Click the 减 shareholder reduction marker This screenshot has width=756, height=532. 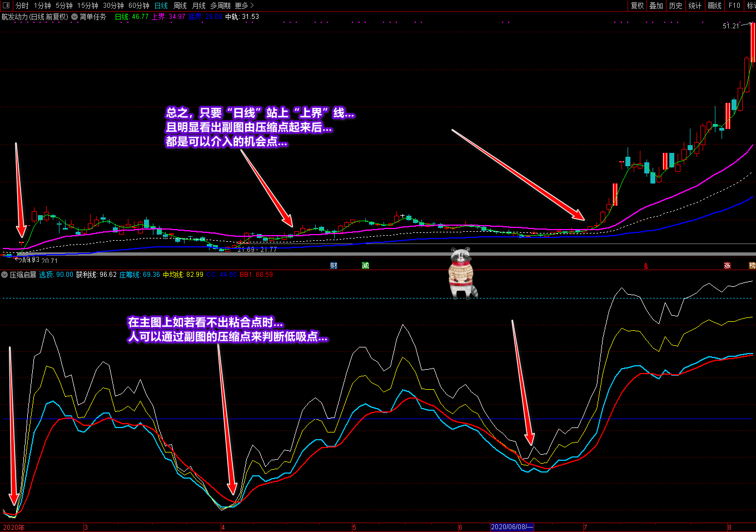coord(365,266)
